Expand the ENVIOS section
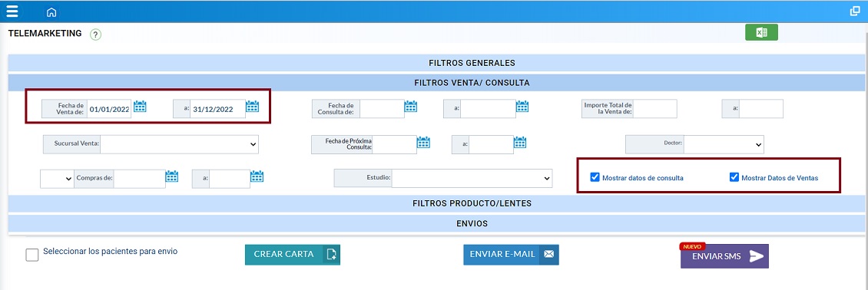Image resolution: width=868 pixels, height=290 pixels. (x=436, y=224)
